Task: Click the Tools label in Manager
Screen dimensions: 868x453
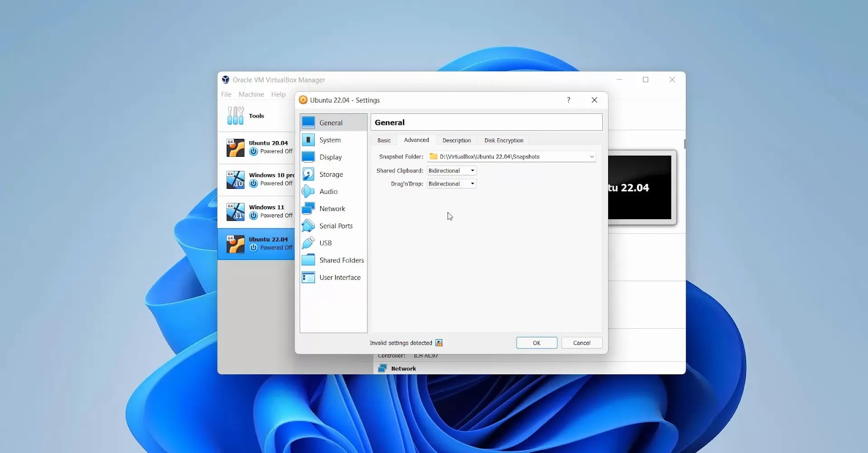Action: point(257,116)
